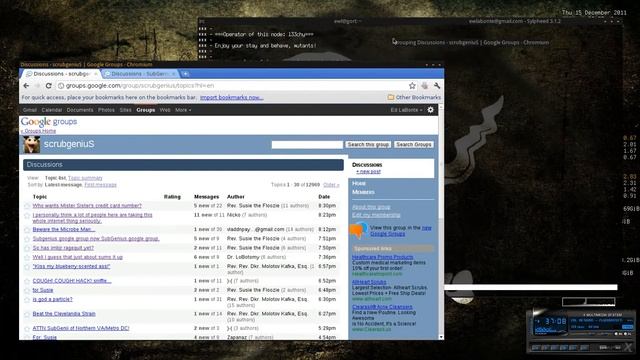
Task: Select Groups in the Google bar
Action: pyautogui.click(x=146, y=110)
